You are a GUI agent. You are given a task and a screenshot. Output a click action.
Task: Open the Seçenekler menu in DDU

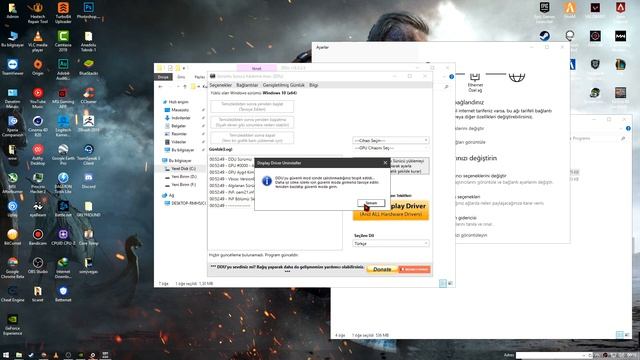click(220, 85)
